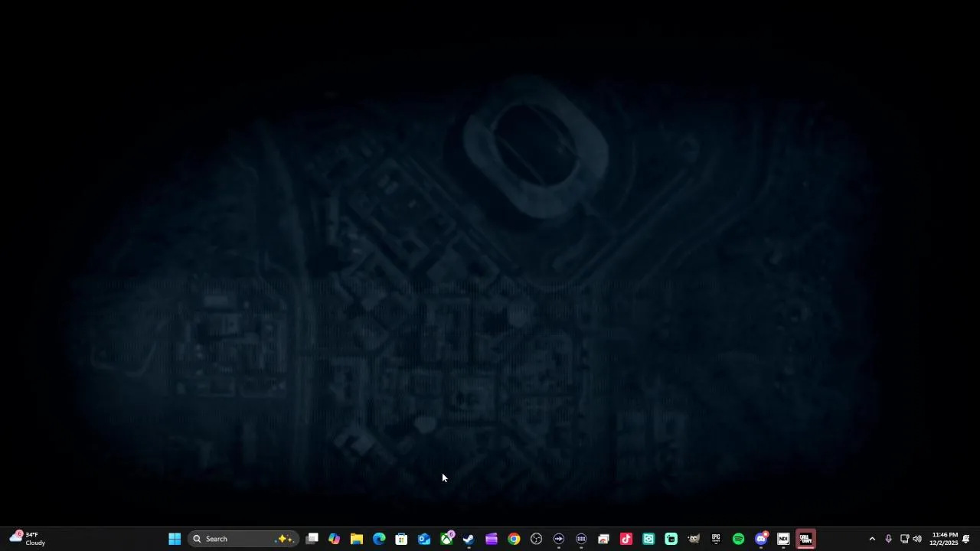Open the Microsoft Store
Image resolution: width=980 pixels, height=551 pixels.
point(401,539)
